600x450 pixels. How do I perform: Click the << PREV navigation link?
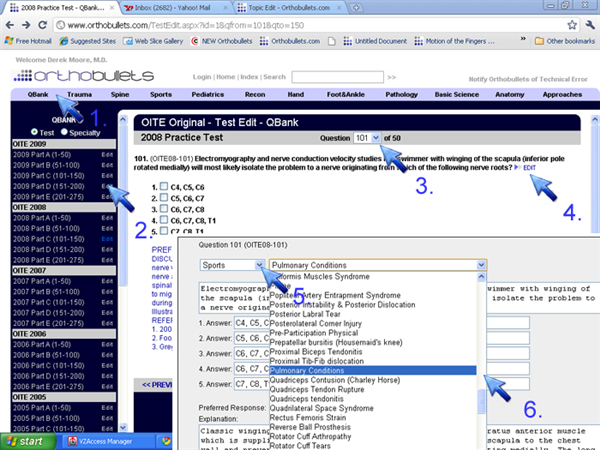(x=157, y=385)
